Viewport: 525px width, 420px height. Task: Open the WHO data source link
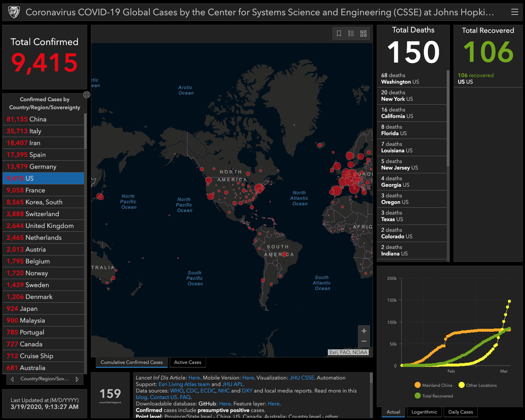(x=177, y=391)
